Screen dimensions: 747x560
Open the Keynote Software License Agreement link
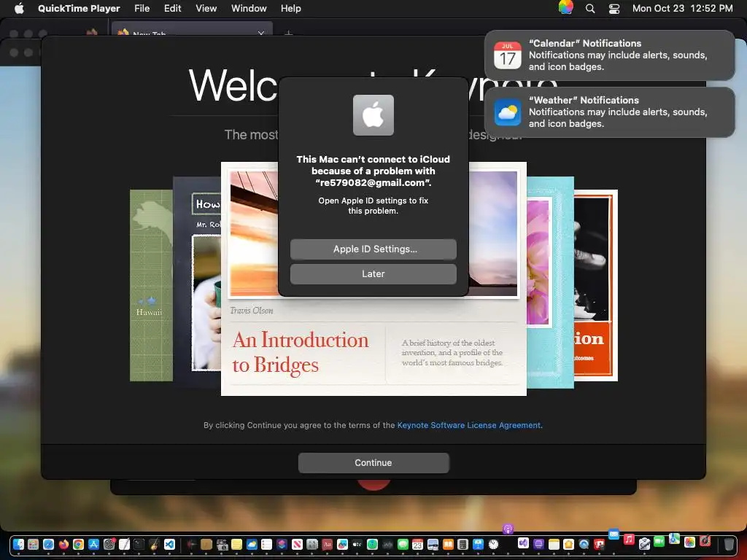tap(469, 425)
